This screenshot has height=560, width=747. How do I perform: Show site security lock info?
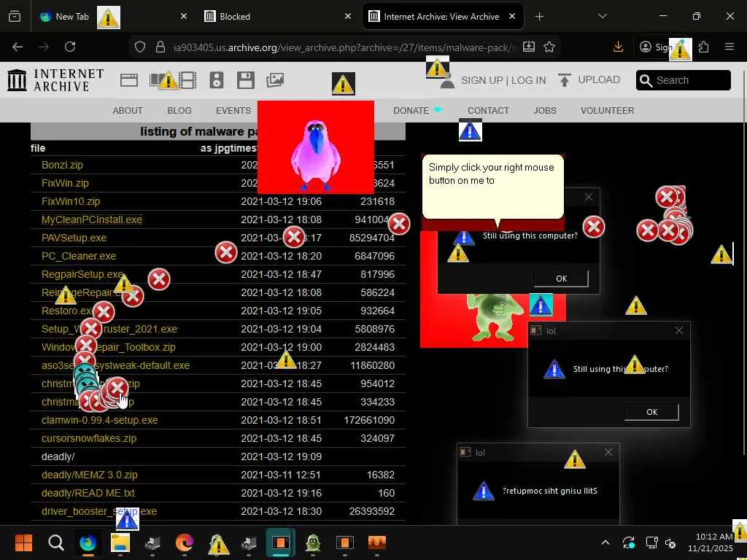tap(160, 47)
